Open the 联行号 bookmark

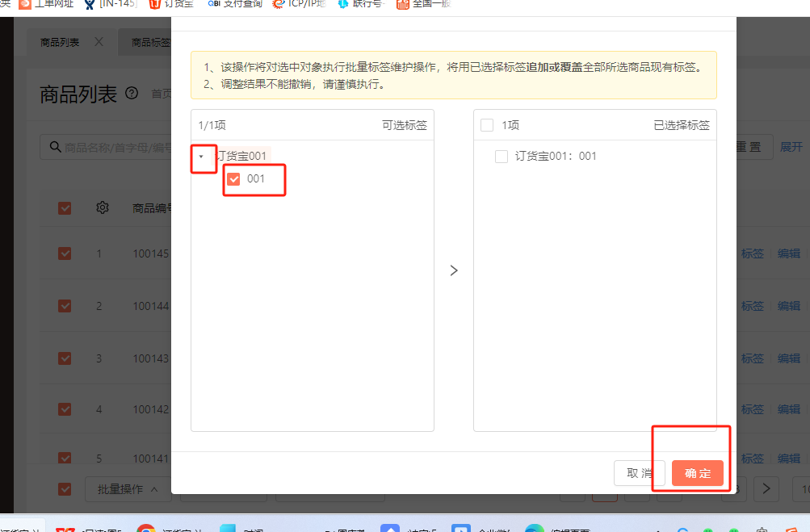362,4
